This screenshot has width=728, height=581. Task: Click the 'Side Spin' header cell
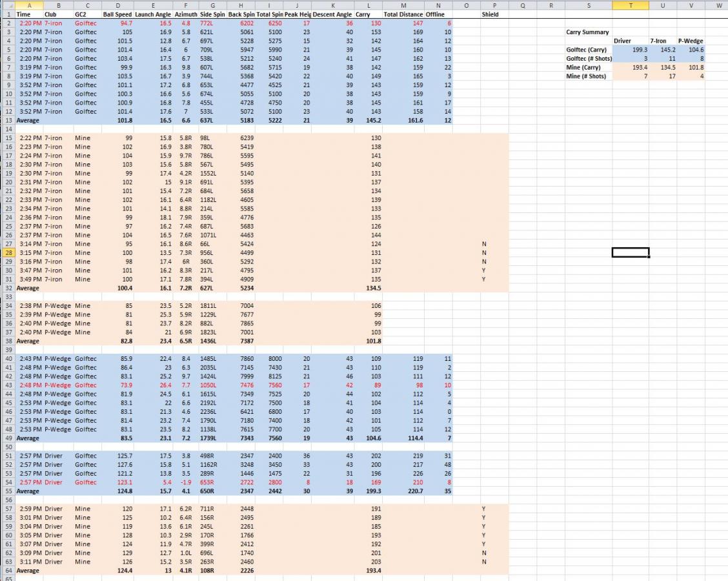point(212,14)
